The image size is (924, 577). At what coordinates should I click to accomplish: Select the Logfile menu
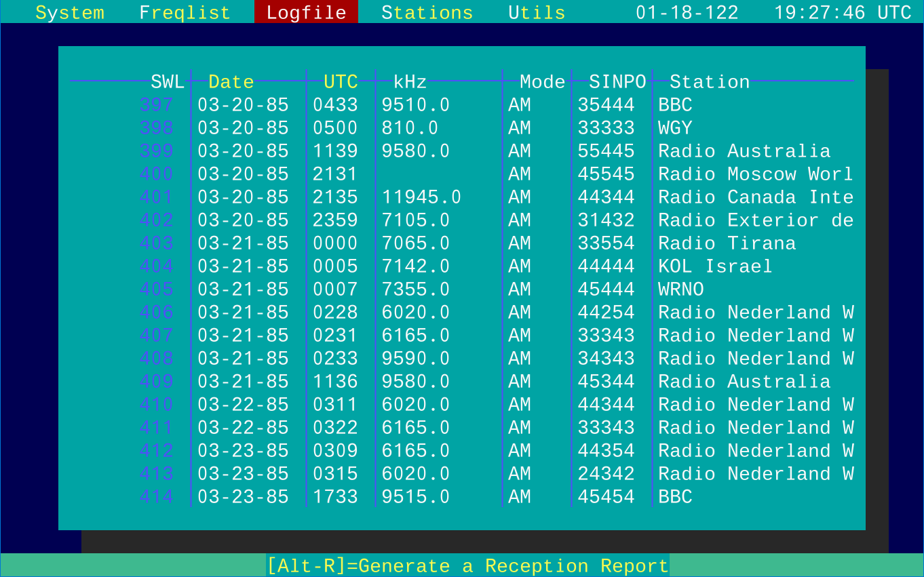(306, 12)
